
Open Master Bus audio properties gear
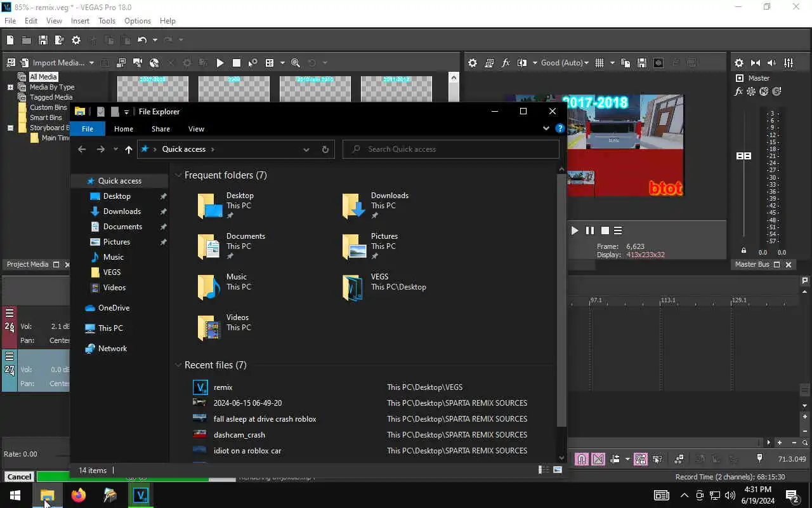739,63
